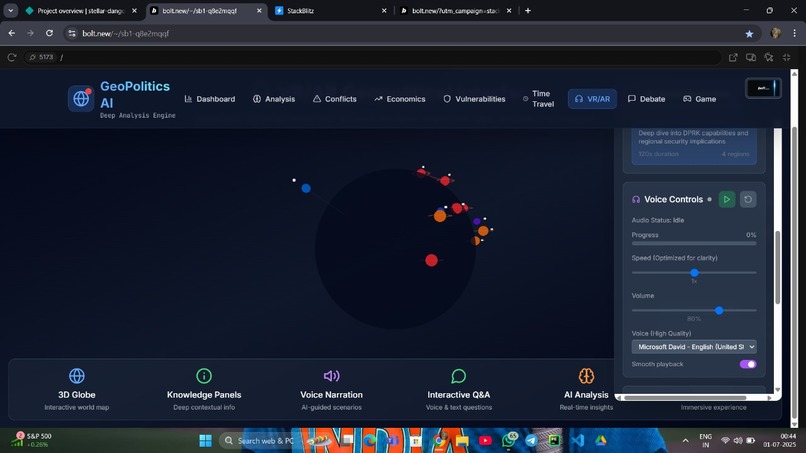Click the blue marker beside the globe

[306, 188]
